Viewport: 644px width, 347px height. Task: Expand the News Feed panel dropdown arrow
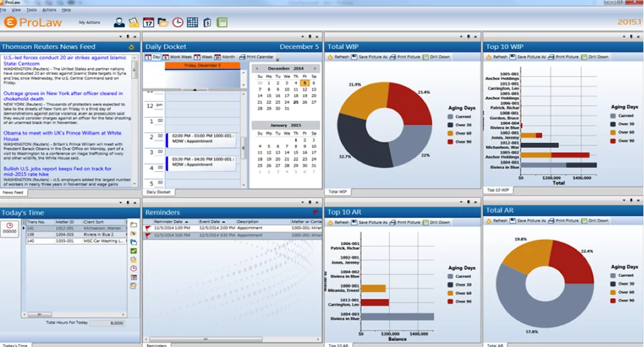tap(119, 37)
